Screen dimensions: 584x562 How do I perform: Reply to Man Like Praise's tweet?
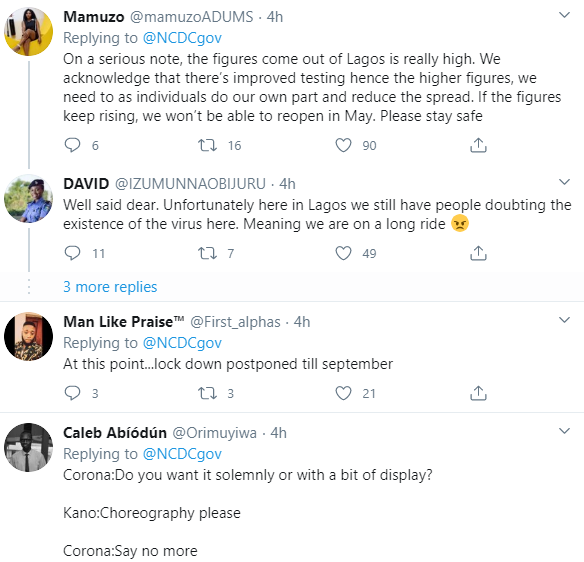[x=72, y=393]
